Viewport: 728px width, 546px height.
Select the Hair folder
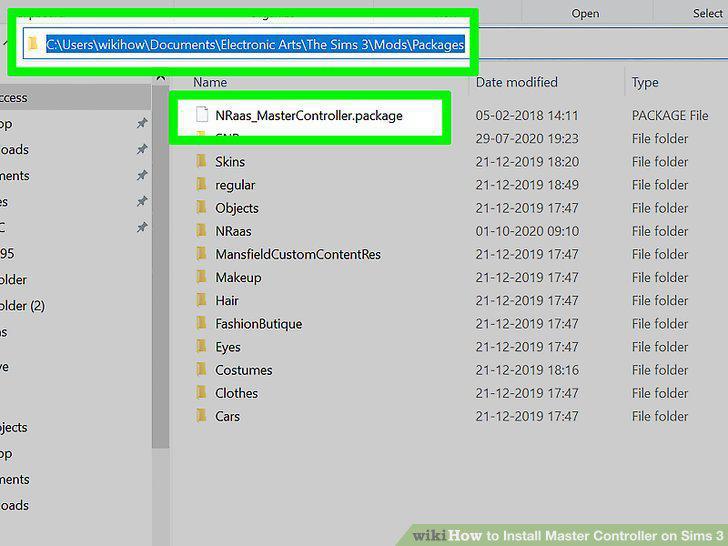pos(227,301)
